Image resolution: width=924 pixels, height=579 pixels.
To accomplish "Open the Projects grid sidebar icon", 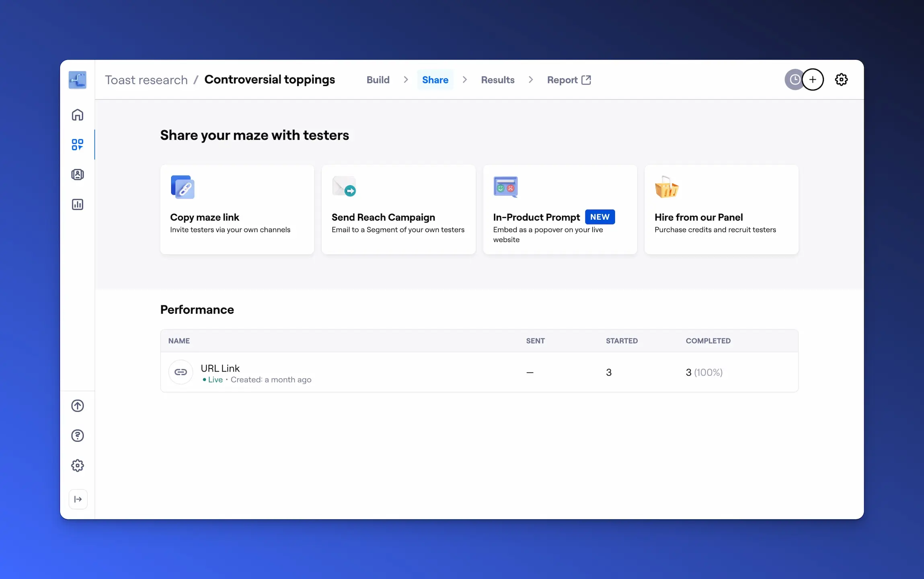I will (77, 145).
